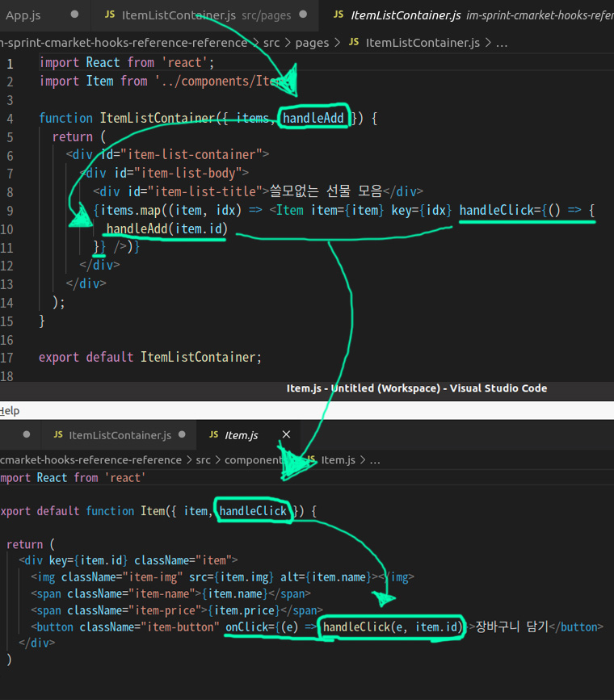Image resolution: width=614 pixels, height=700 pixels.
Task: Click 'item-list-container' id string
Action: pyautogui.click(x=191, y=154)
